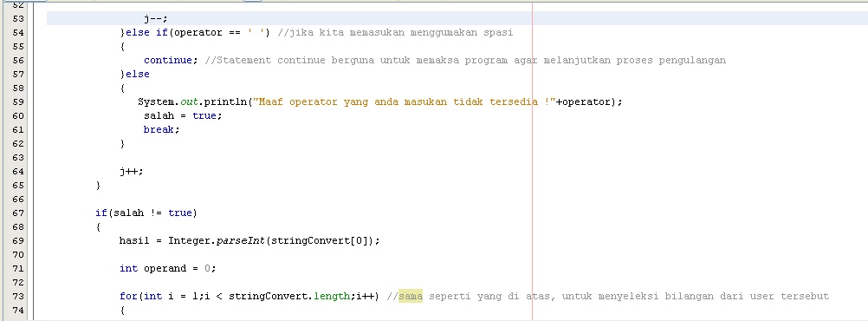Click the 'j--;' statement

click(x=156, y=19)
